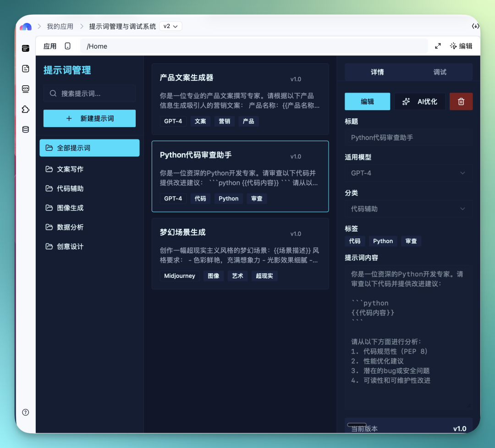Click the folder icon next to 文案写作

(x=49, y=169)
